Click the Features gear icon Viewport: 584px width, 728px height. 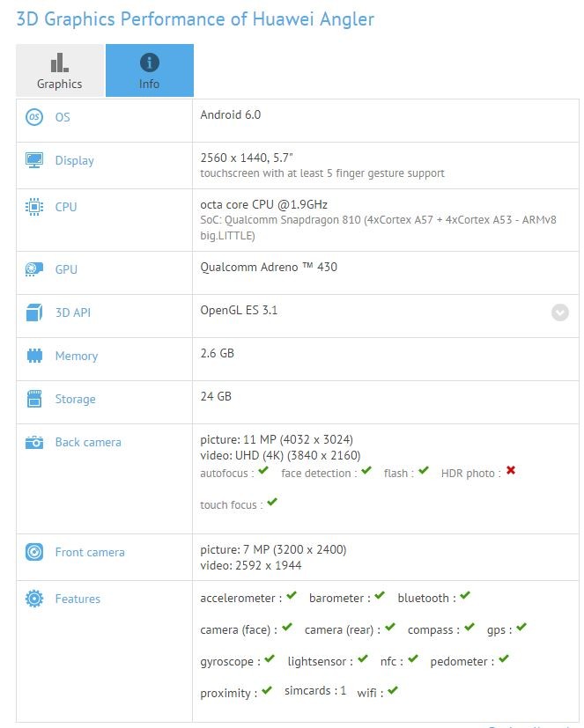(34, 599)
